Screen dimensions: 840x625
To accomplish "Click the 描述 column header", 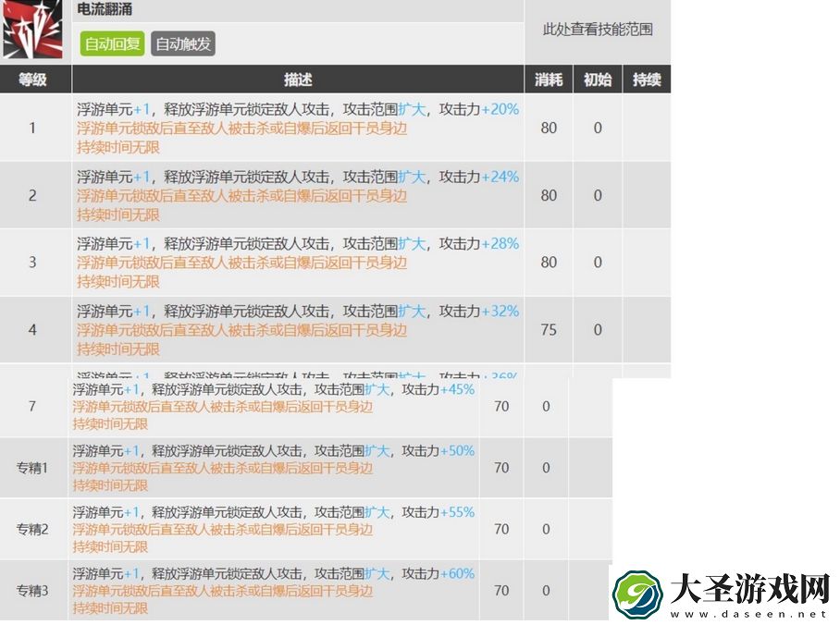I will pyautogui.click(x=298, y=80).
